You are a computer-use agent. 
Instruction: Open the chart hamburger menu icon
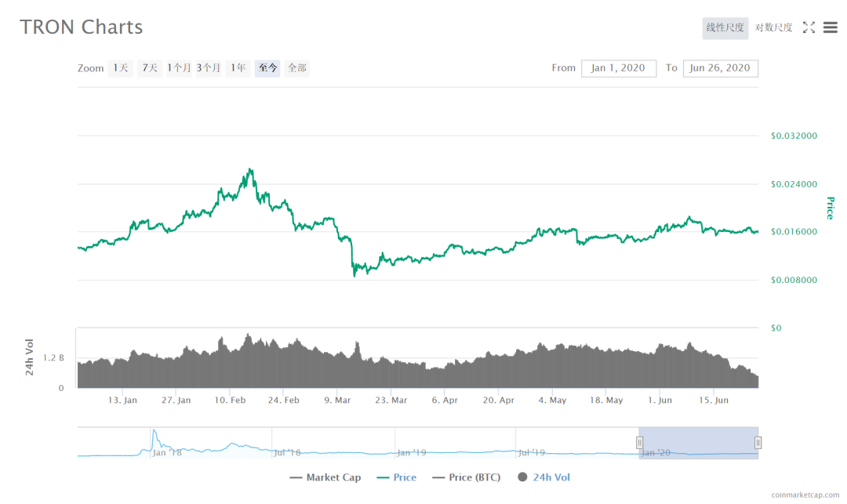click(x=830, y=27)
